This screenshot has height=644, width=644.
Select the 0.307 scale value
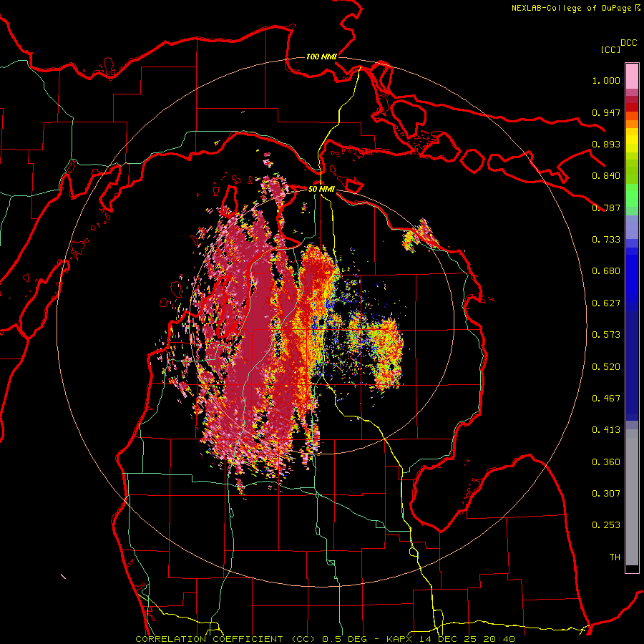[606, 493]
